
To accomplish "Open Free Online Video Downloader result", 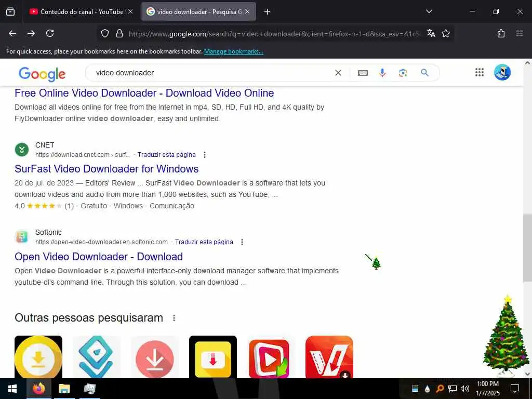I will coord(144,93).
